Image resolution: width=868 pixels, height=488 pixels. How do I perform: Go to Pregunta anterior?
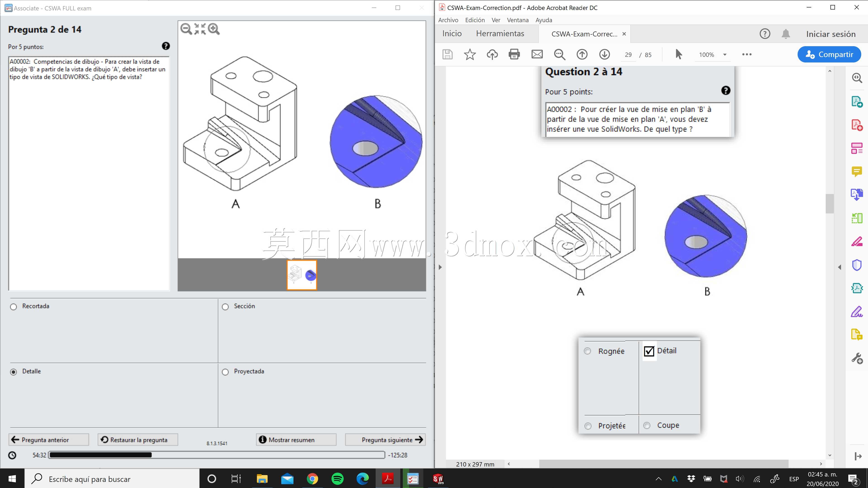(x=49, y=440)
